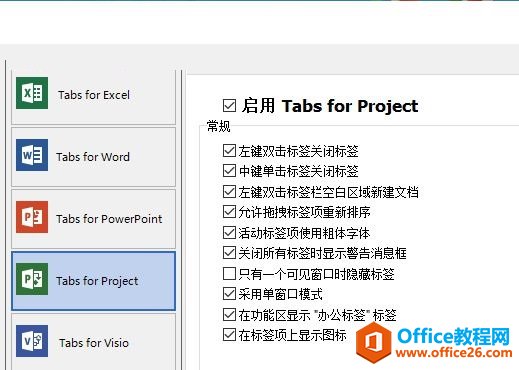Uncheck 左键双击标签关闭标签 option
The image size is (519, 370).
pos(229,151)
